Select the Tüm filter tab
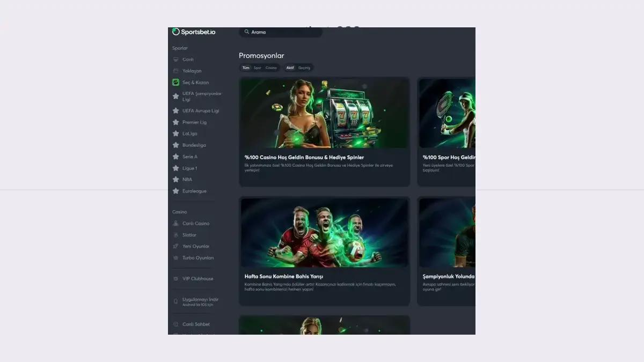Screen dimensions: 644x362 pyautogui.click(x=246, y=68)
